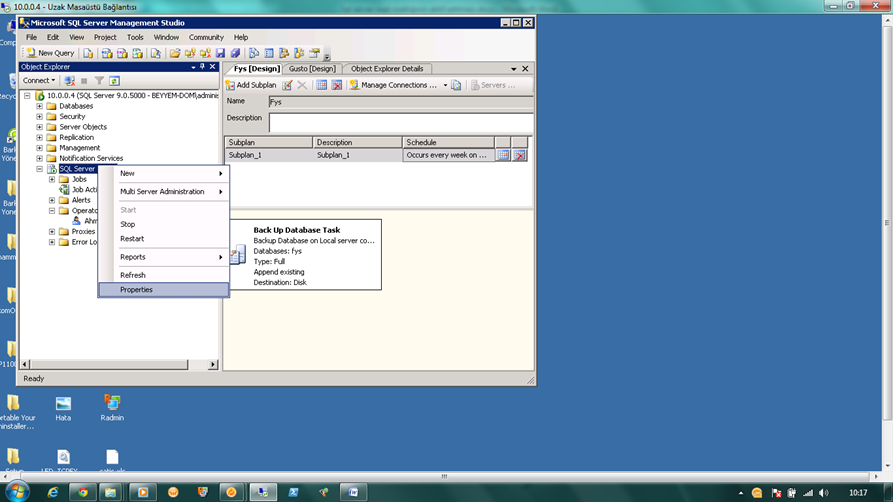Select the Alerts tree item
Screen dimensions: 893x502
[x=81, y=200]
